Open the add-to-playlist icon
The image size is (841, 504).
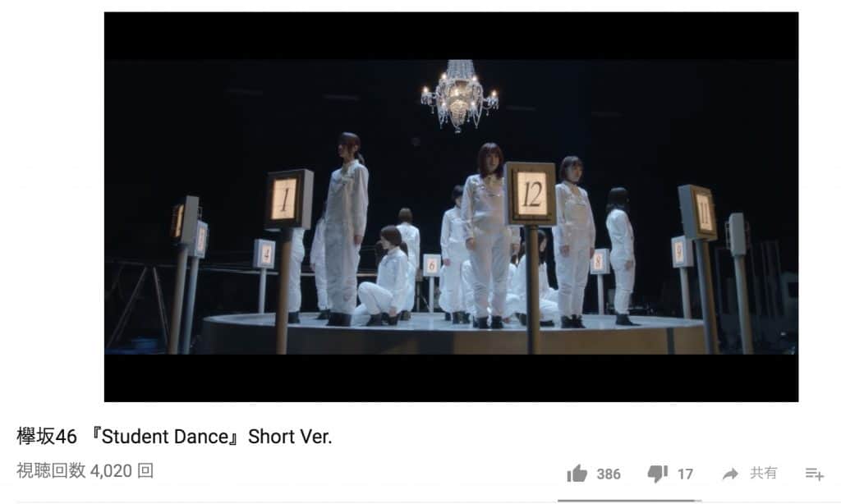click(x=814, y=474)
